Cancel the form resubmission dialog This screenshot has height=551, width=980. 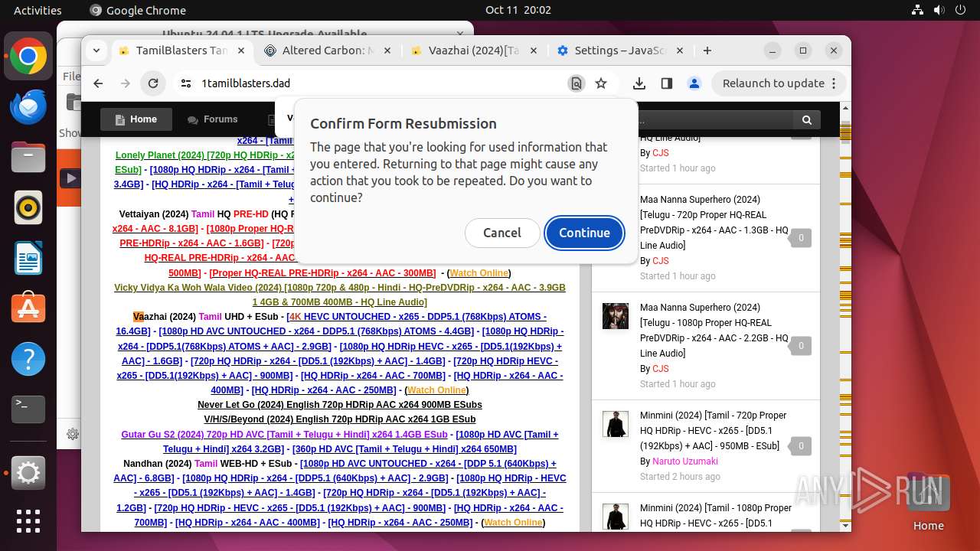point(502,233)
